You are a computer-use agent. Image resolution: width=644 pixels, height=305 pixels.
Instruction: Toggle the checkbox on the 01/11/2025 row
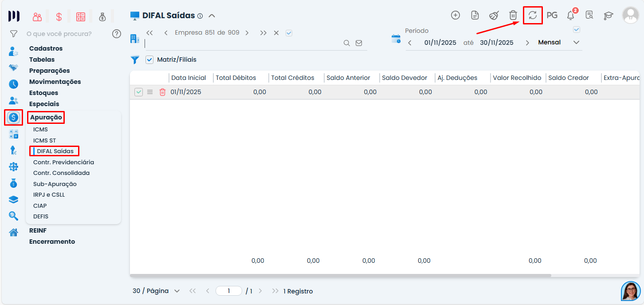139,92
